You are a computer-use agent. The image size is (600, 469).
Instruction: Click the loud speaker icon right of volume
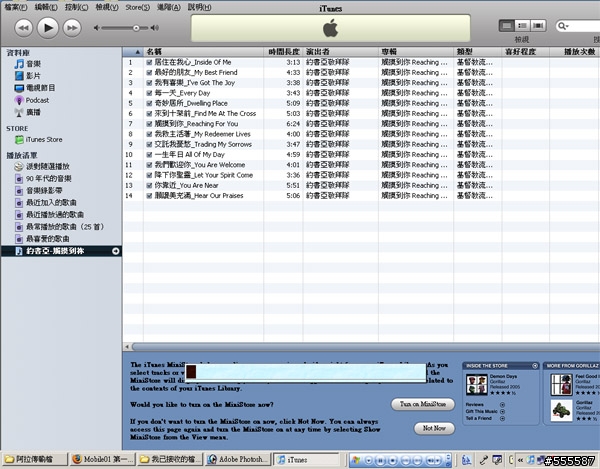click(155, 28)
